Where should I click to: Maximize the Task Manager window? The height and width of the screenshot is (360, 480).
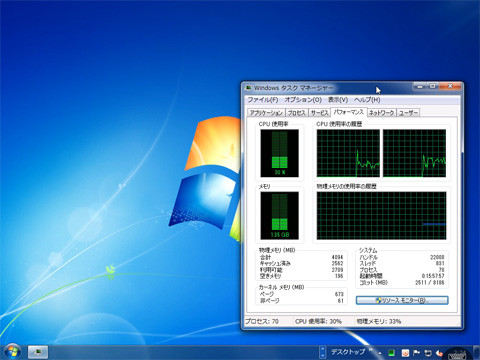pyautogui.click(x=433, y=86)
